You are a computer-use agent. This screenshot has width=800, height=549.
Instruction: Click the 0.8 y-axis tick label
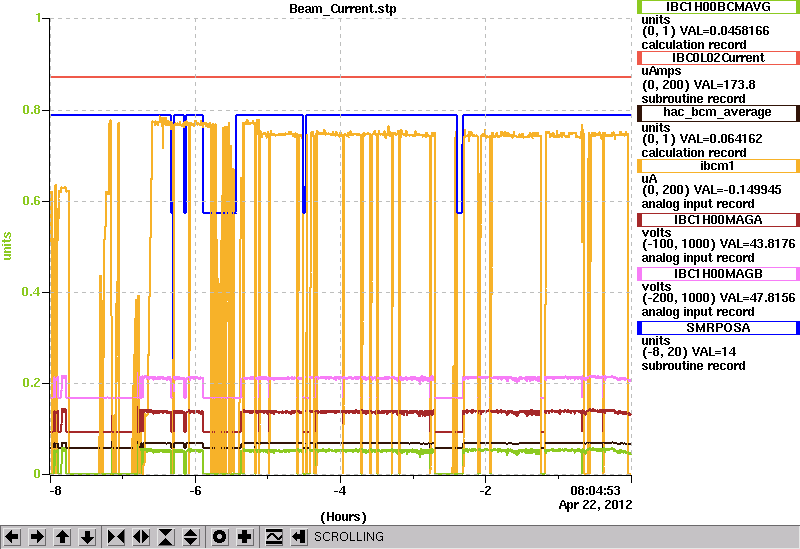point(32,110)
